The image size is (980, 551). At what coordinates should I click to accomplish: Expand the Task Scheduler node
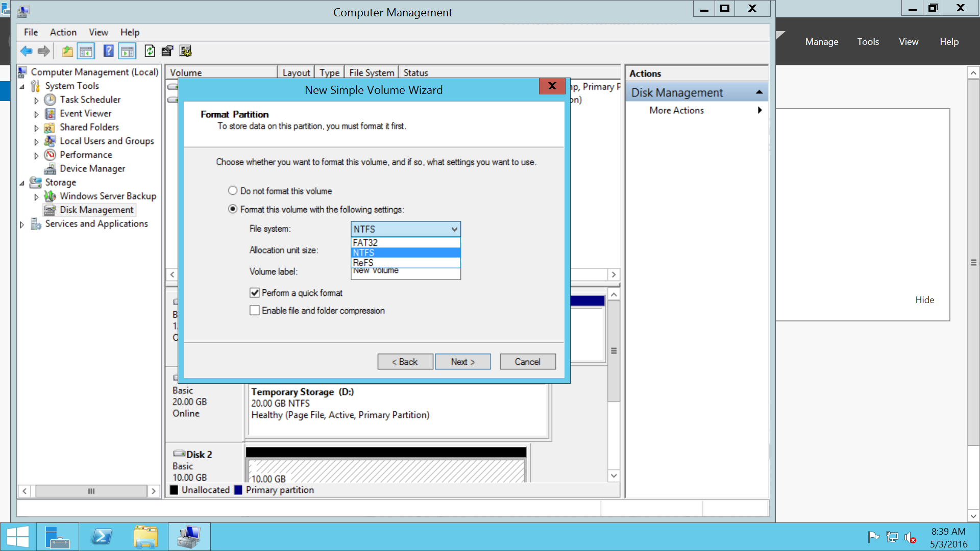(x=36, y=100)
